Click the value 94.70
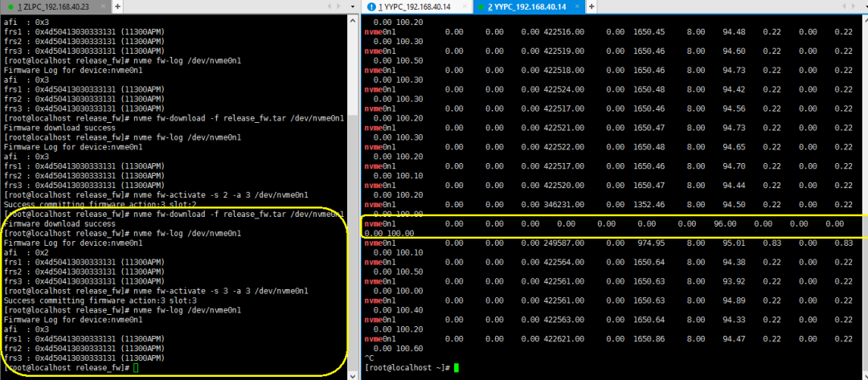868x380 pixels. click(x=734, y=166)
